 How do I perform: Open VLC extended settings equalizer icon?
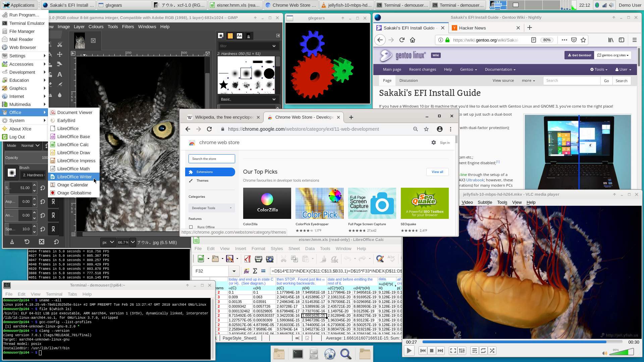click(x=462, y=351)
